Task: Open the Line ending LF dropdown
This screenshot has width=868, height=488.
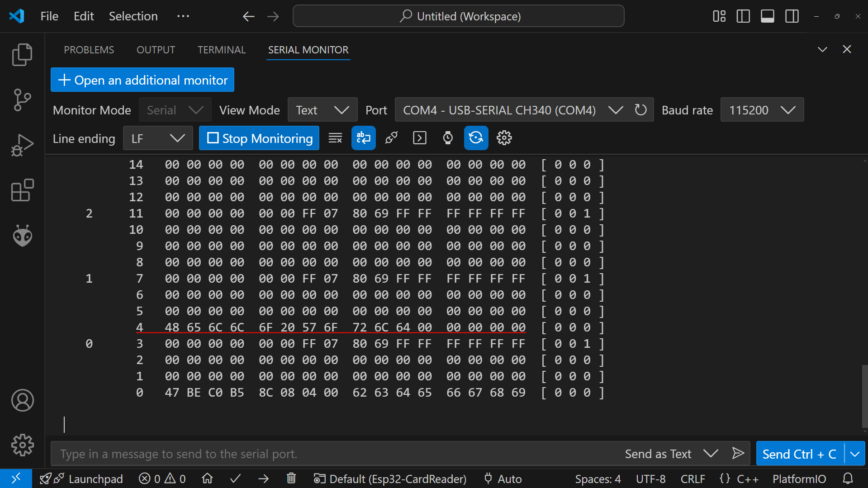Action: coord(158,138)
